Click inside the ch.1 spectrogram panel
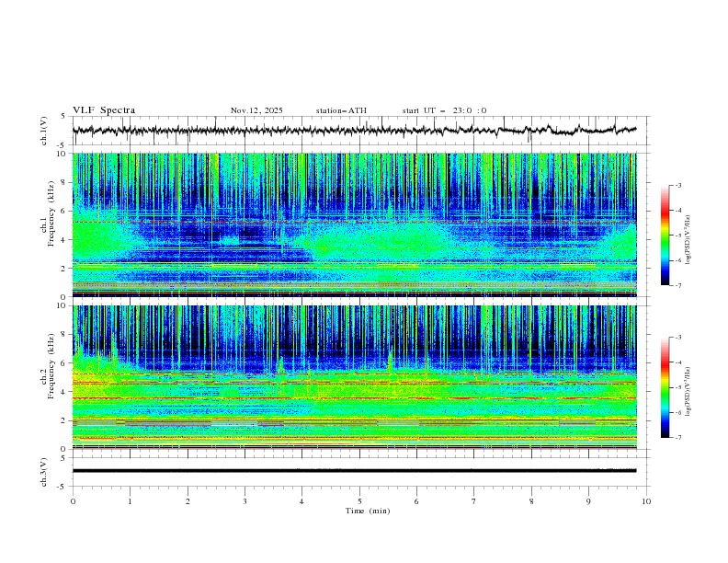The width and height of the screenshot is (728, 563). (355, 224)
